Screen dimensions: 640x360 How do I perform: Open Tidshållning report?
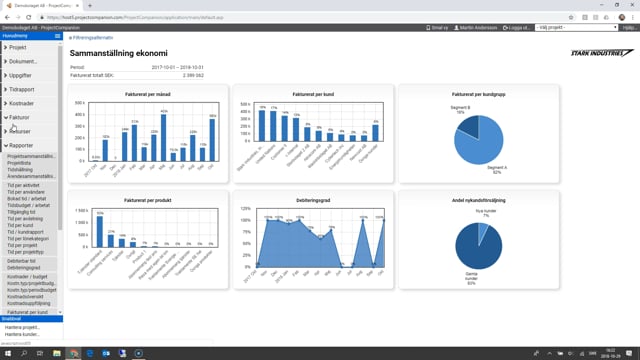(x=20, y=169)
